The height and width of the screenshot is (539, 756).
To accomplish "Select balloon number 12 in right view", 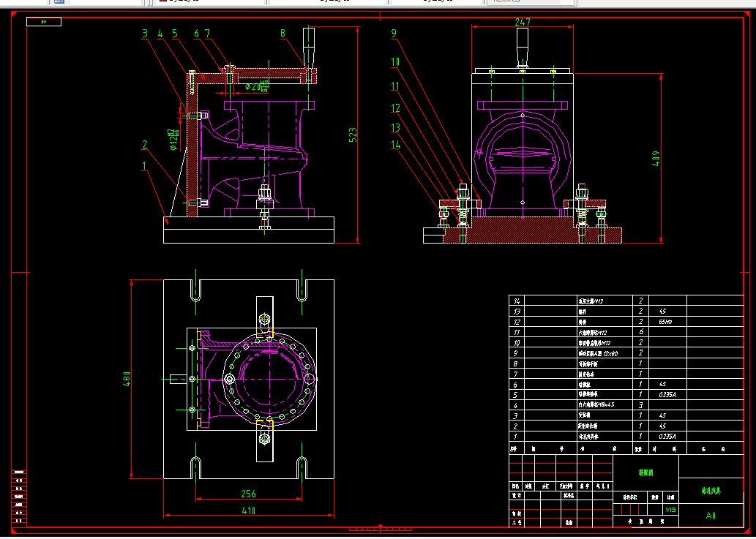I will tap(395, 108).
